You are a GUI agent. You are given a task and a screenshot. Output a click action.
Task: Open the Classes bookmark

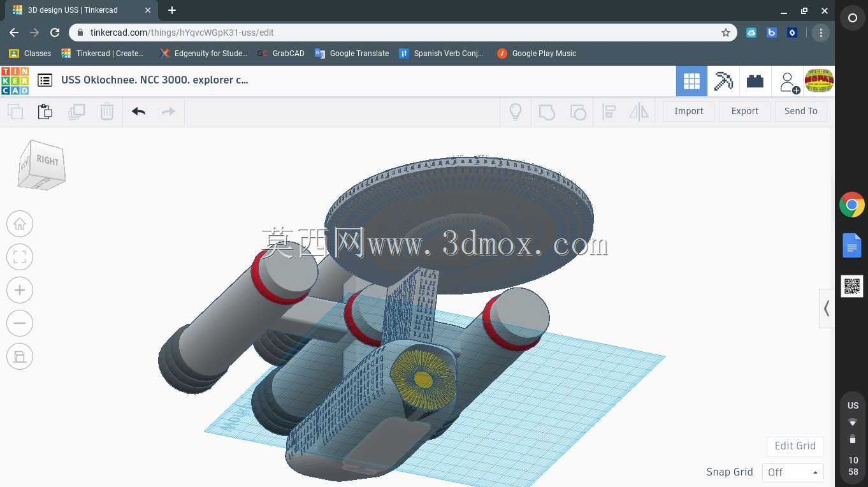point(30,54)
